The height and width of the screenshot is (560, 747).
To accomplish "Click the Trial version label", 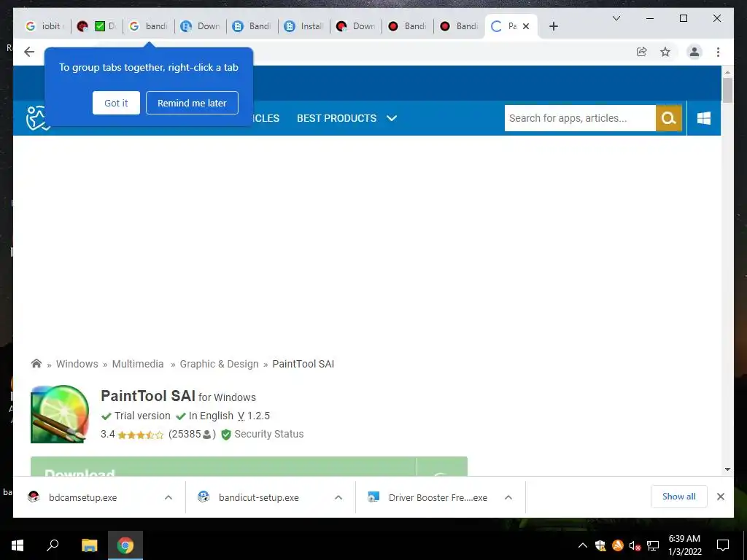I will click(x=142, y=416).
